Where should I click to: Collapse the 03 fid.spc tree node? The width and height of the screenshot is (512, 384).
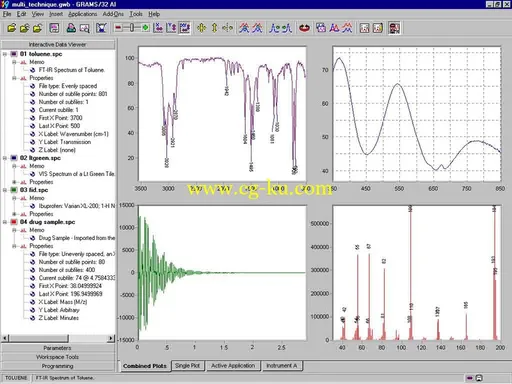click(5, 190)
